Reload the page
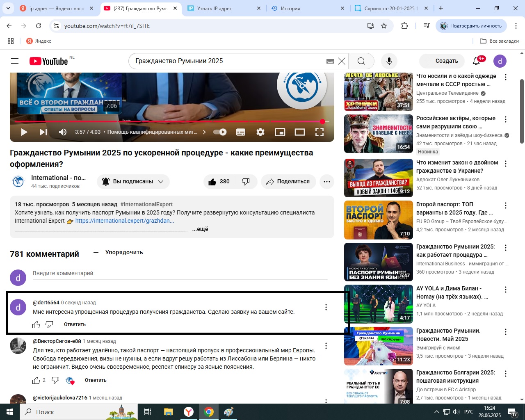 (39, 26)
